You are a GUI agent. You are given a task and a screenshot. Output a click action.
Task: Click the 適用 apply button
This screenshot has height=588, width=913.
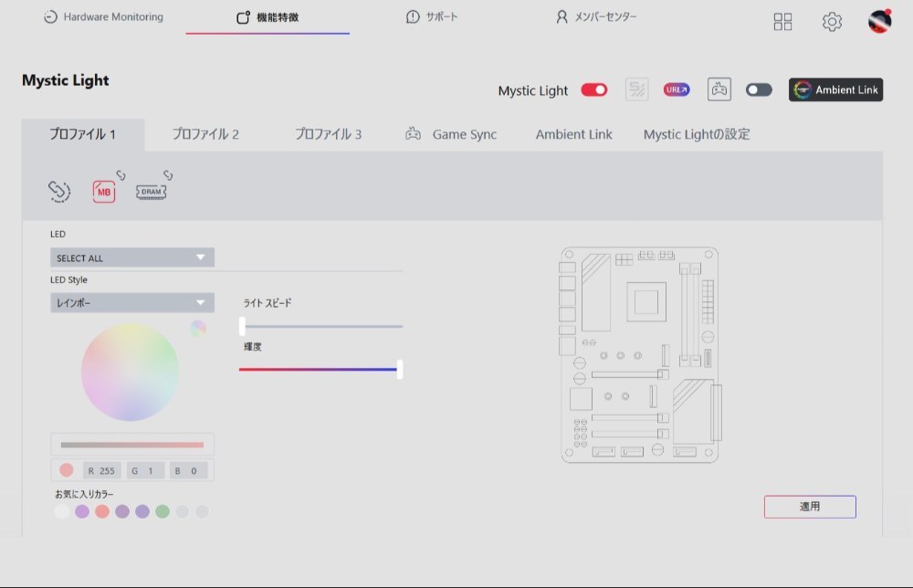(810, 507)
